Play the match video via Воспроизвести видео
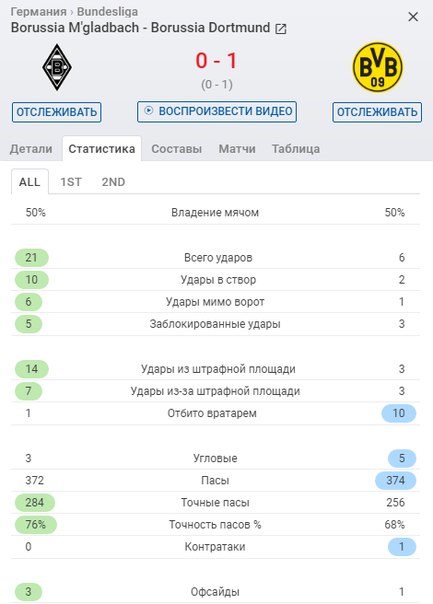Viewport: 433px width, 604px height. (217, 112)
